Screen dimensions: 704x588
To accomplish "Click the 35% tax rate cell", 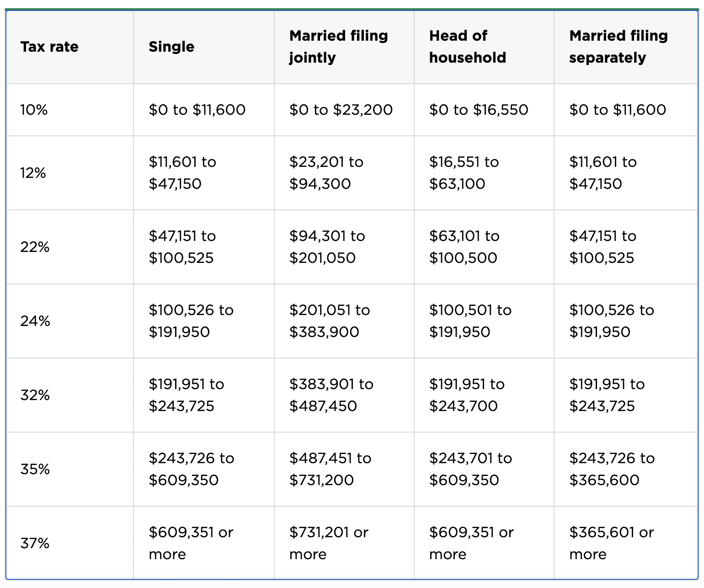I will [35, 469].
